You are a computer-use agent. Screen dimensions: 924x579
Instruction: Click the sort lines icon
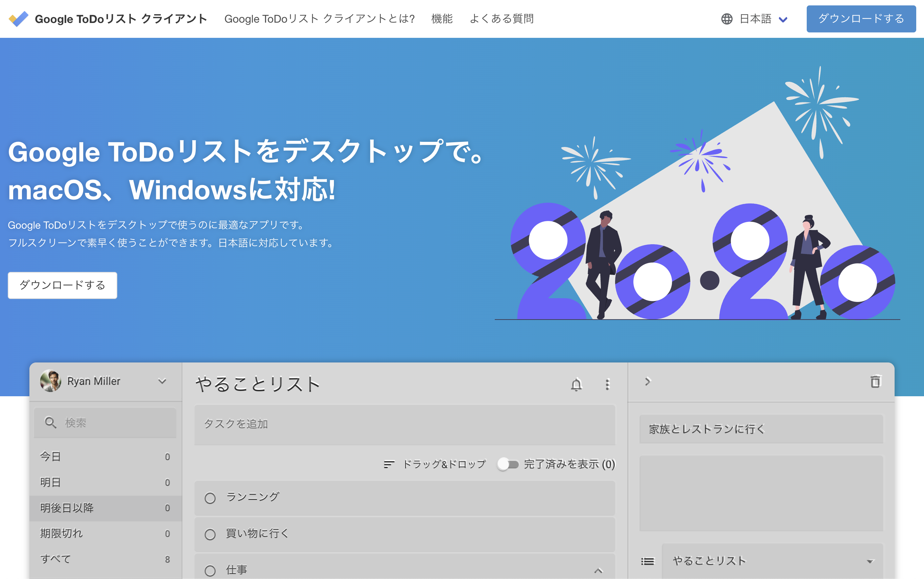(x=389, y=464)
